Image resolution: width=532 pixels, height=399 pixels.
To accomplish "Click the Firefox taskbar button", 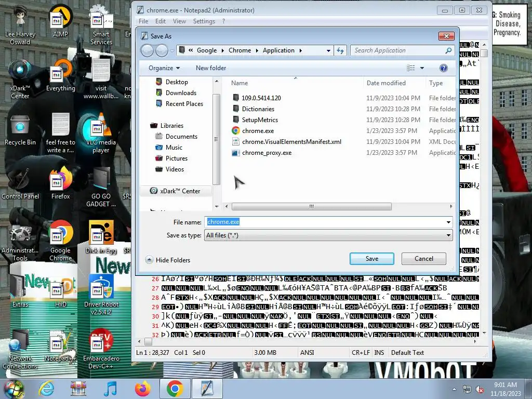I will [x=142, y=389].
